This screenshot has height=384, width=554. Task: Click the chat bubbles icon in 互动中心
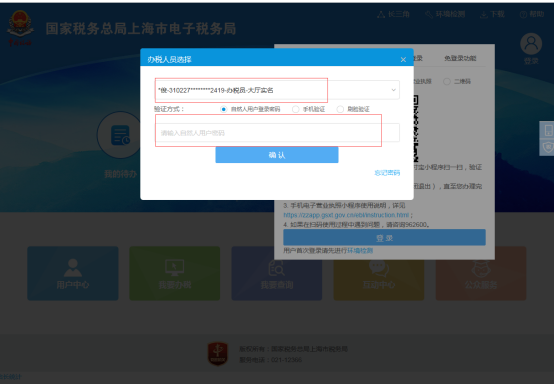tap(379, 268)
